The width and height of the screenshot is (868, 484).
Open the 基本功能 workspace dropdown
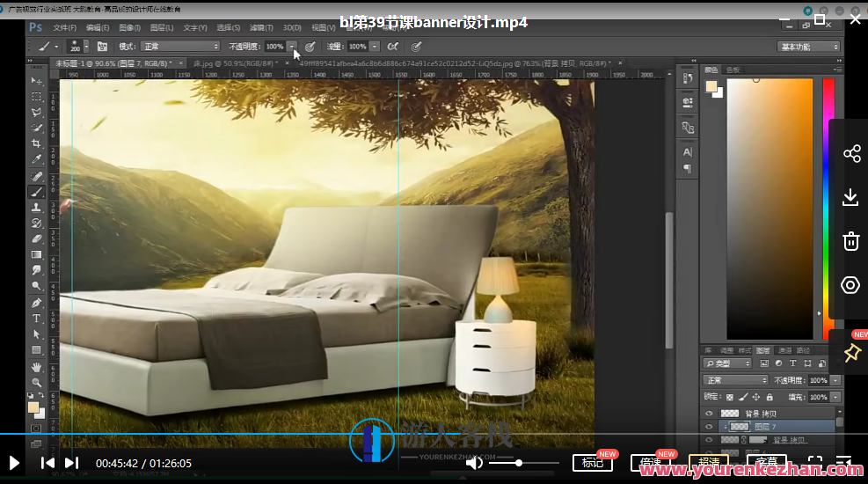coord(807,47)
